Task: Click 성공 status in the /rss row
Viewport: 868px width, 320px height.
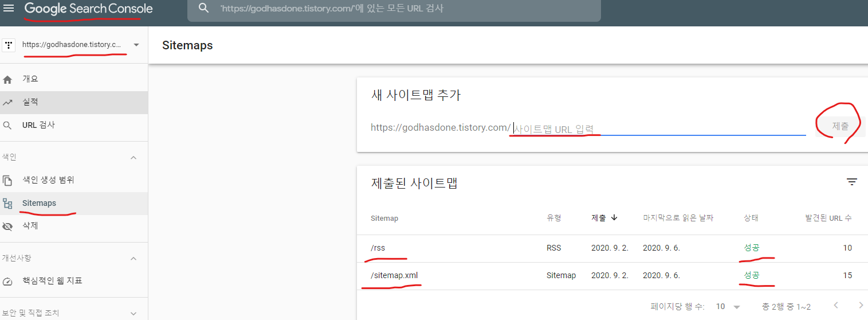Action: pyautogui.click(x=751, y=248)
